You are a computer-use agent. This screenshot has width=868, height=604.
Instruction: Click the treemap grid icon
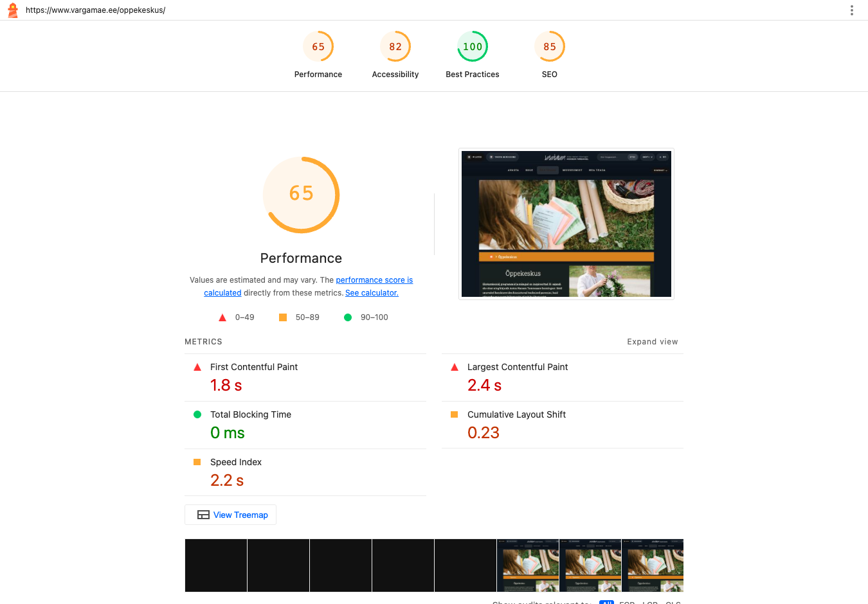[203, 515]
